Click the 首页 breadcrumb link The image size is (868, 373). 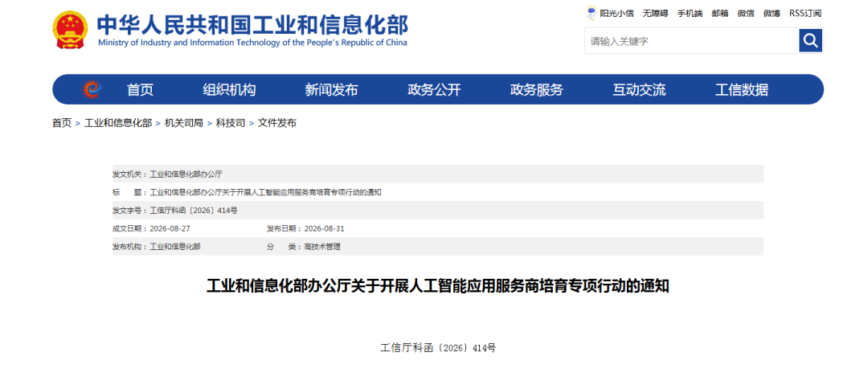62,123
